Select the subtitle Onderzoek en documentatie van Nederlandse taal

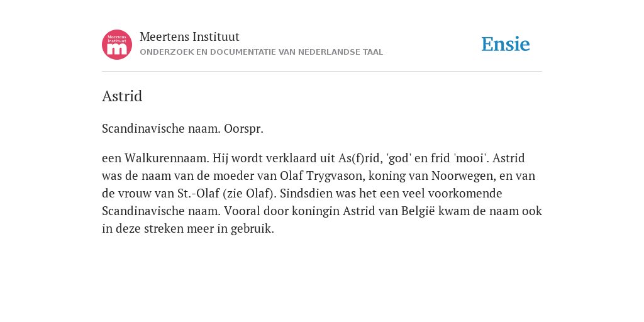tap(261, 52)
